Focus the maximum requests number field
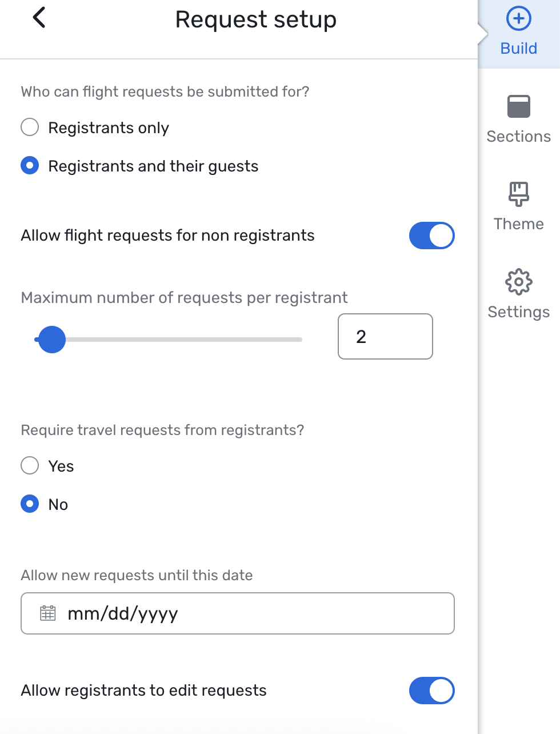560x734 pixels. pos(385,337)
